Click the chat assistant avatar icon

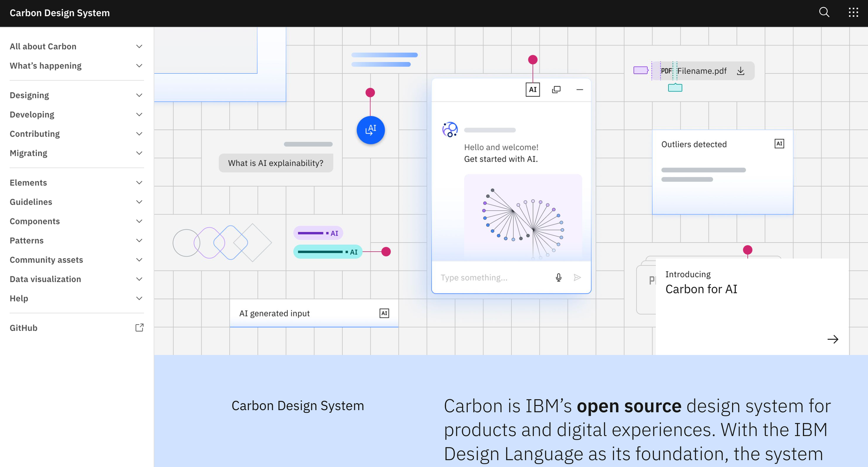450,129
